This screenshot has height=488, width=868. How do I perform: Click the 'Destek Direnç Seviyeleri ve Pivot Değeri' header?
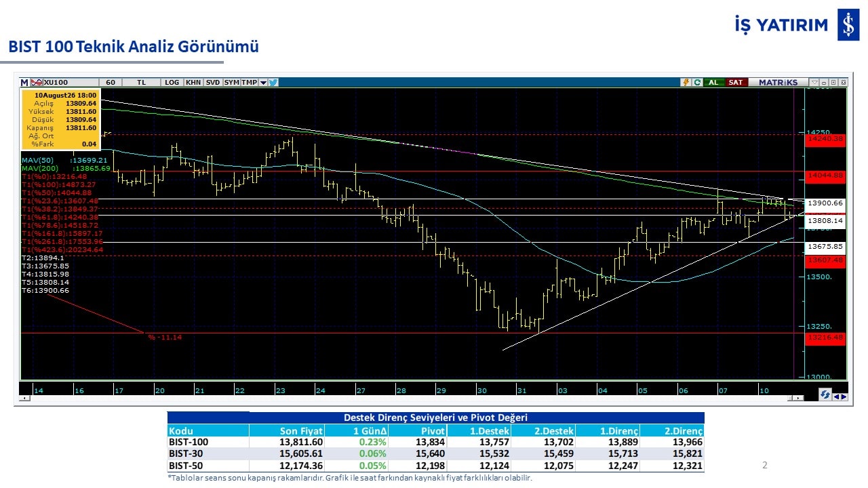(436, 418)
